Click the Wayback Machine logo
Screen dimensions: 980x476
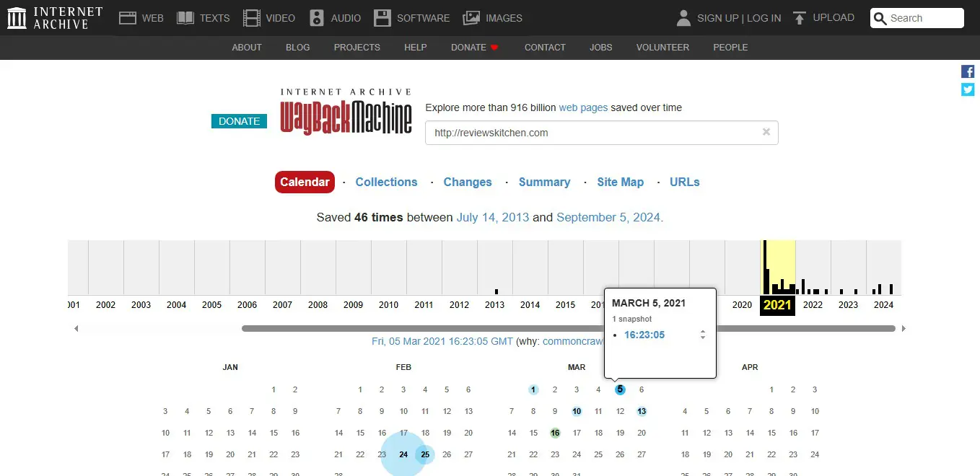346,113
